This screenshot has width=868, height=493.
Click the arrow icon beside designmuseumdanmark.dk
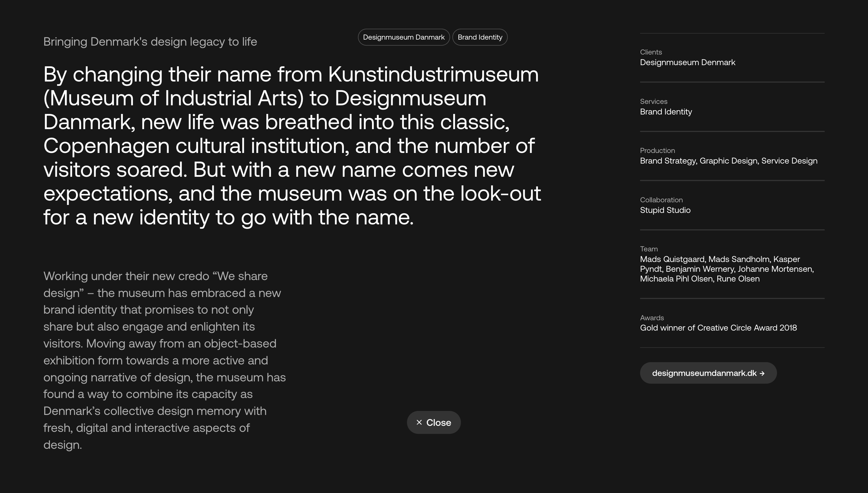(762, 373)
